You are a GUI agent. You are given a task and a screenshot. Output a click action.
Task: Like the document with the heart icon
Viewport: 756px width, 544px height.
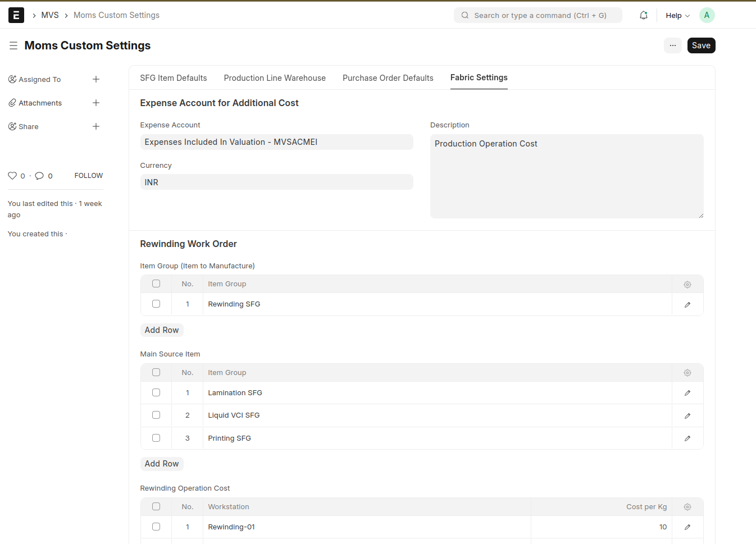pyautogui.click(x=12, y=176)
